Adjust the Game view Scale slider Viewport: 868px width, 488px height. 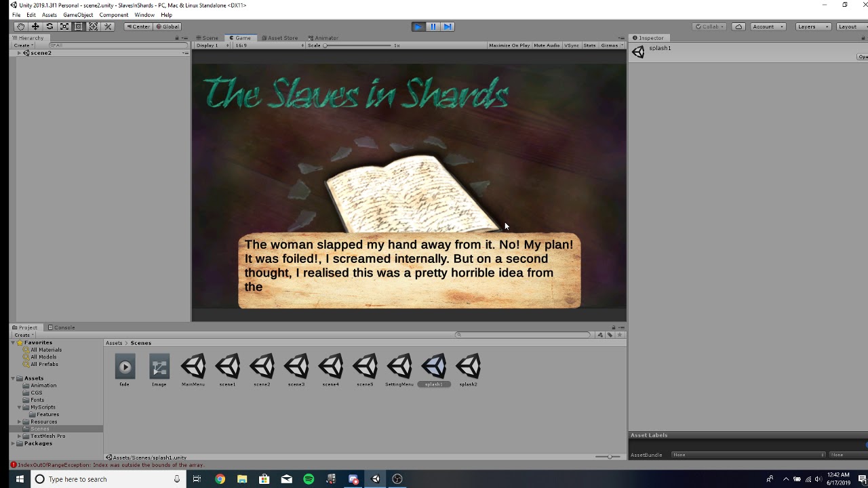(x=357, y=45)
